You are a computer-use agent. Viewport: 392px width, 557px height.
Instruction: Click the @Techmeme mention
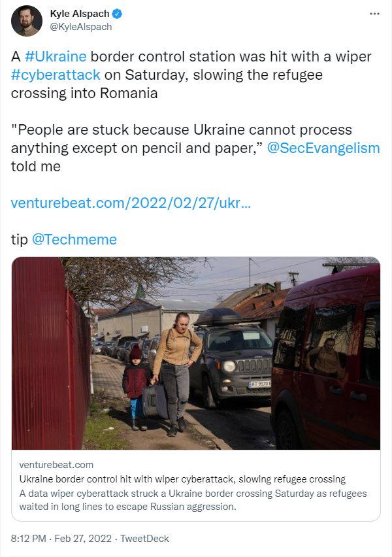pyautogui.click(x=74, y=240)
